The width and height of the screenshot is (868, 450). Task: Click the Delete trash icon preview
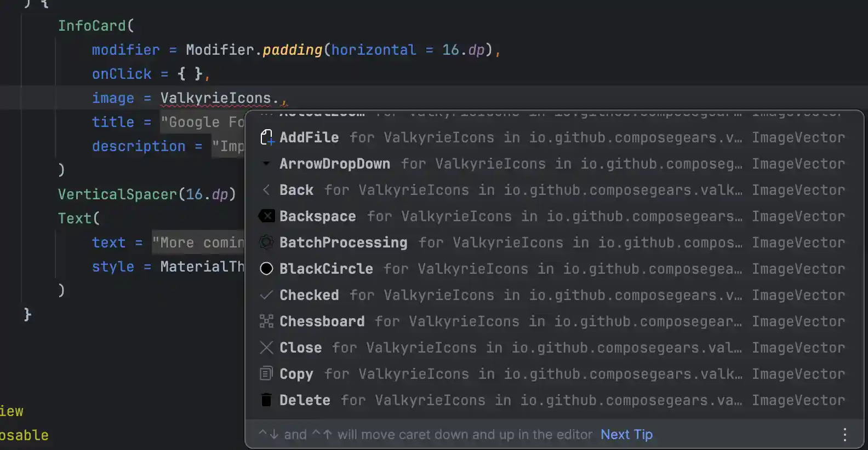click(266, 400)
